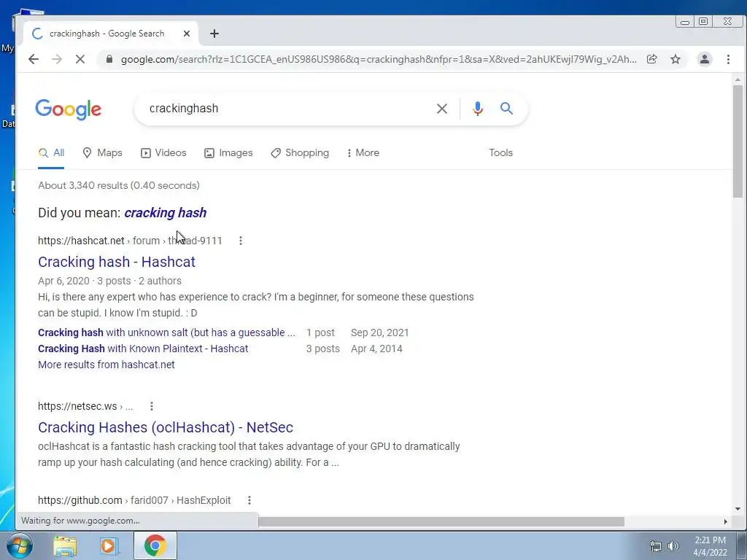The image size is (747, 560).
Task: Expand the More search categories menu
Action: [363, 153]
